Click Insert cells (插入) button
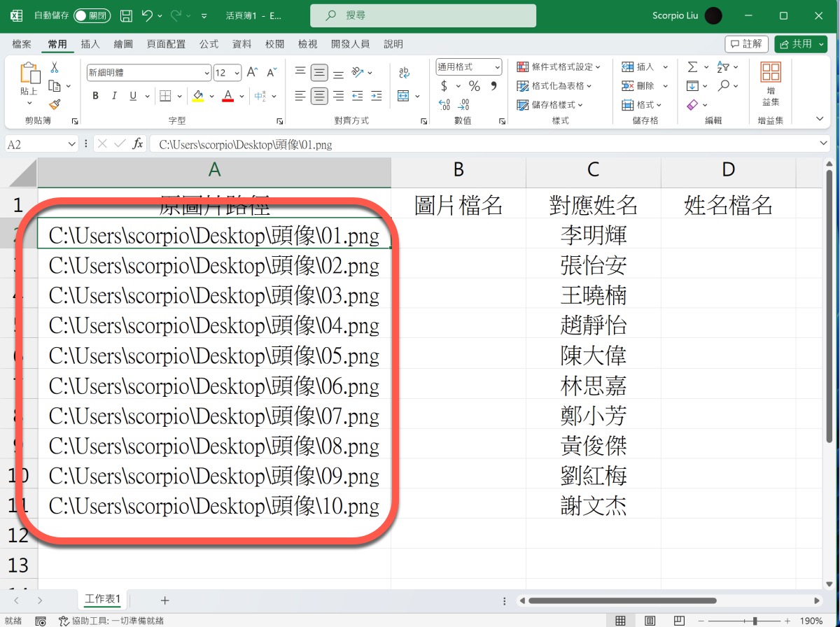The height and width of the screenshot is (627, 840). pyautogui.click(x=645, y=67)
